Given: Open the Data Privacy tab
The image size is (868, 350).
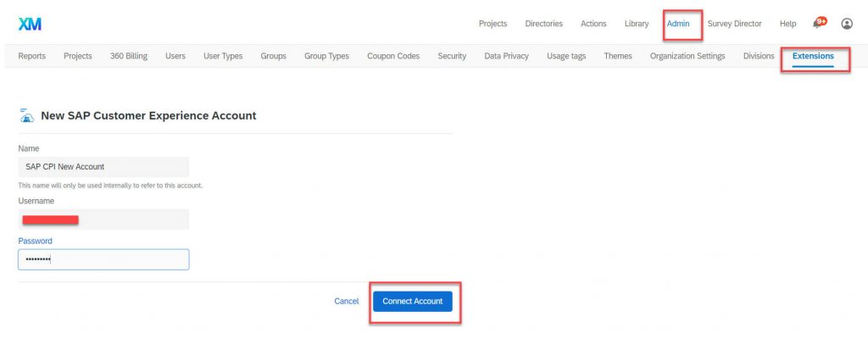Looking at the screenshot, I should click(x=507, y=56).
